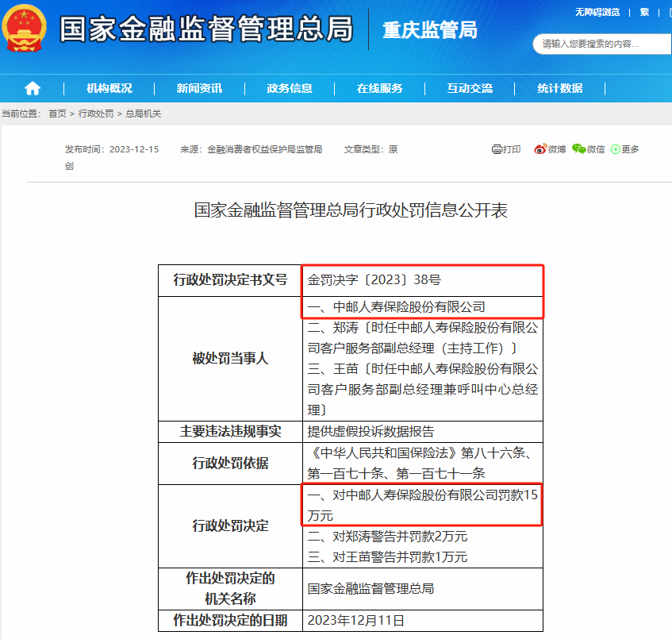672x639 pixels.
Task: Click the 打印 link text
Action: [512, 149]
